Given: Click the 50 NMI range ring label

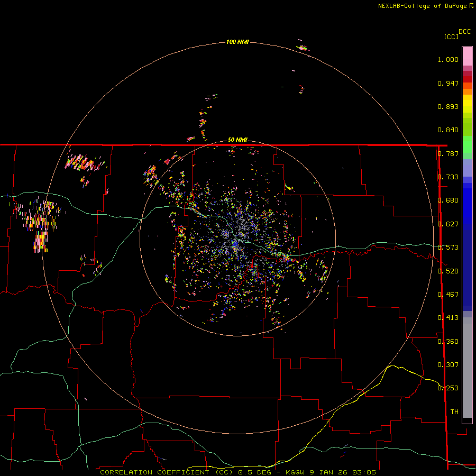Looking at the screenshot, I should coord(237,140).
